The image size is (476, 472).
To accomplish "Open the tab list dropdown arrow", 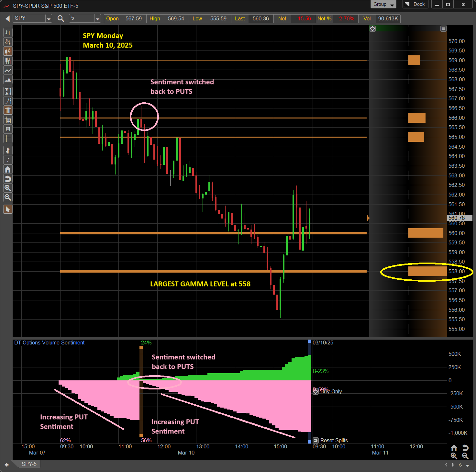I will click(468, 465).
